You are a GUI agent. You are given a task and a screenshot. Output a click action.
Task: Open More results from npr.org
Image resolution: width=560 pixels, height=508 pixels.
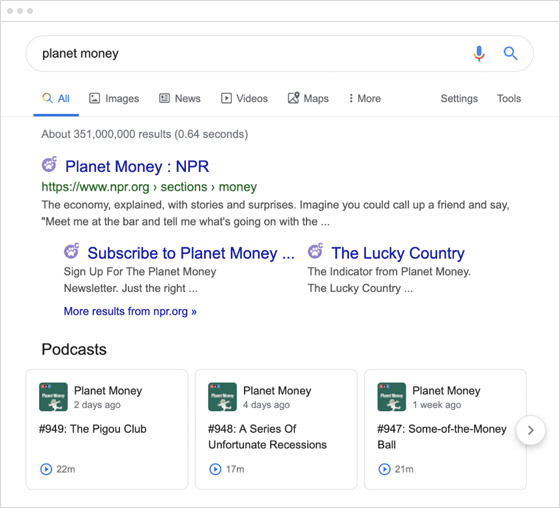click(130, 311)
